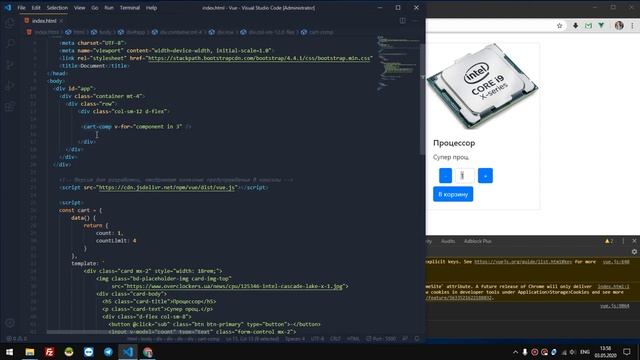Image resolution: width=640 pixels, height=360 pixels.
Task: Click the green Vue devtools extension icon
Action: pos(601,25)
